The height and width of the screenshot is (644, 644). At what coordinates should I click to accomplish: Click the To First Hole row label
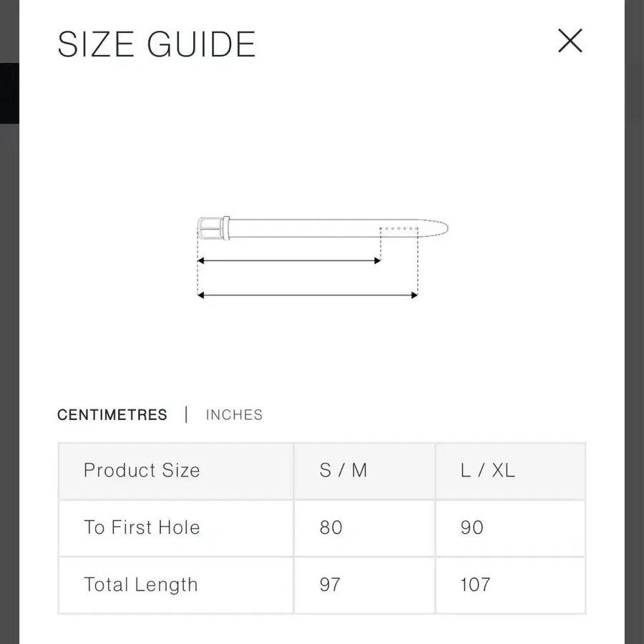pos(142,528)
